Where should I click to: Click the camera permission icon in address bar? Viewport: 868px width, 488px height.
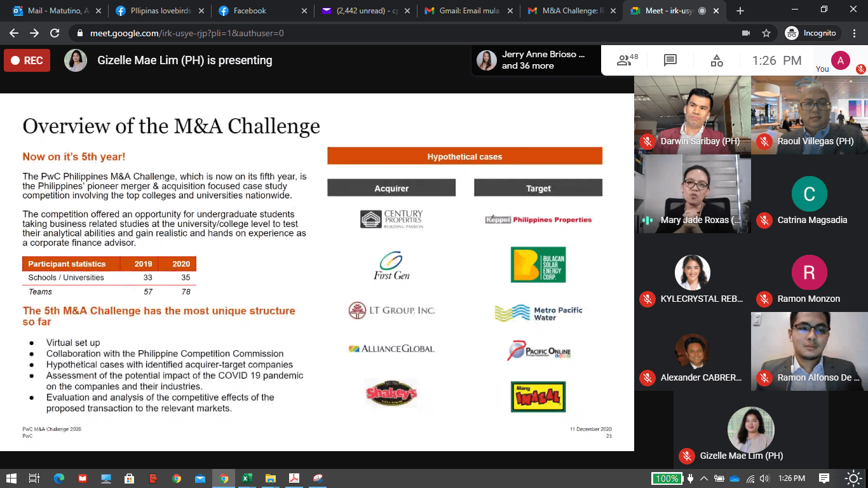tap(746, 33)
